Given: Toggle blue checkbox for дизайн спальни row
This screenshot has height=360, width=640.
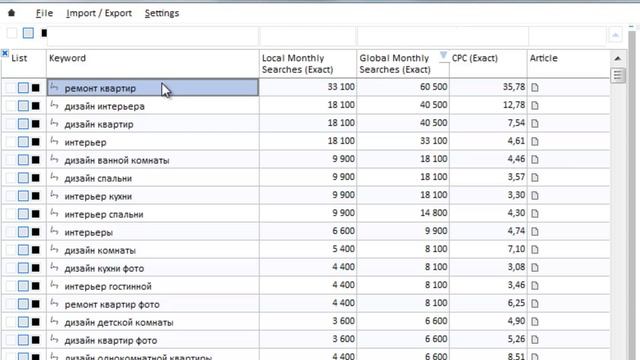Looking at the screenshot, I should click(x=23, y=178).
